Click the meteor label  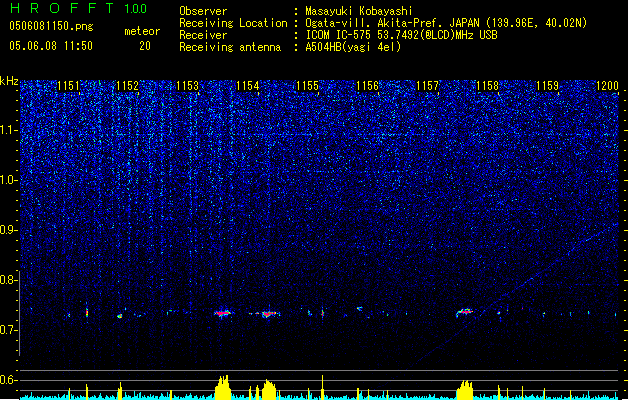click(x=142, y=31)
